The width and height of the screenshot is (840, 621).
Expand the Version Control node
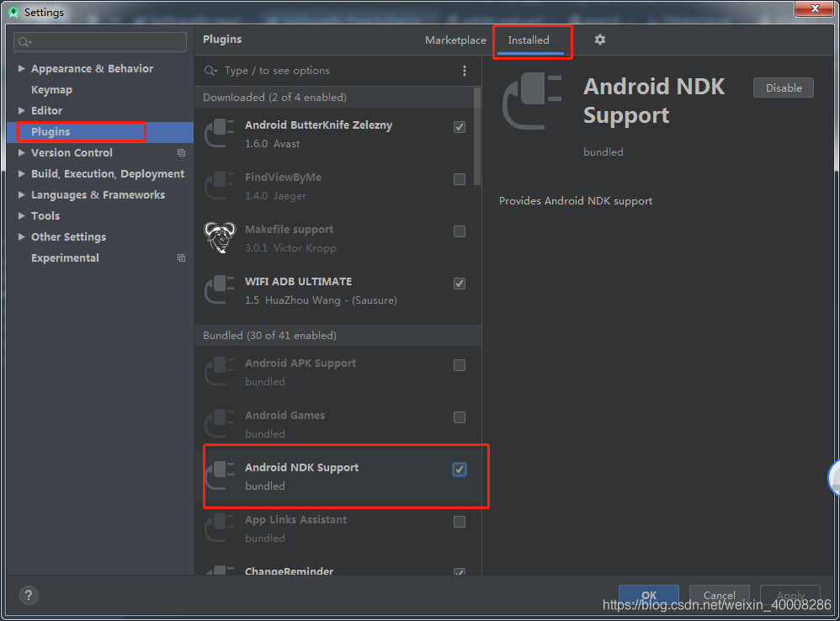[x=21, y=152]
